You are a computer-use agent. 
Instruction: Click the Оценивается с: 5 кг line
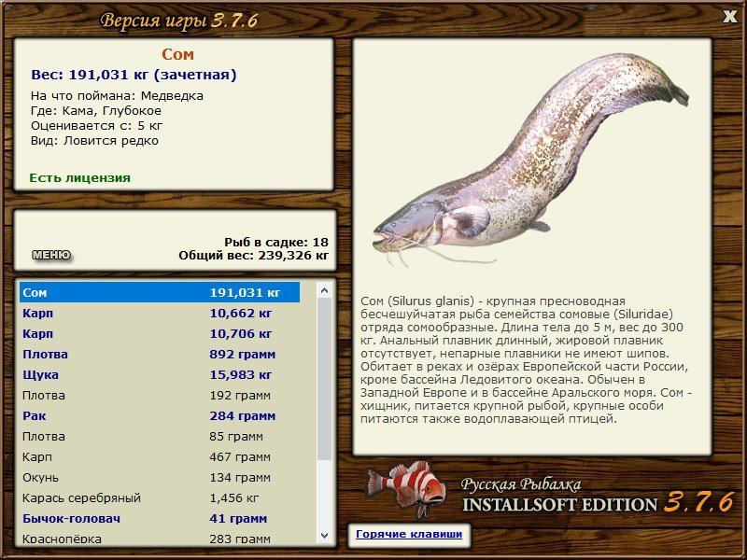(x=96, y=126)
